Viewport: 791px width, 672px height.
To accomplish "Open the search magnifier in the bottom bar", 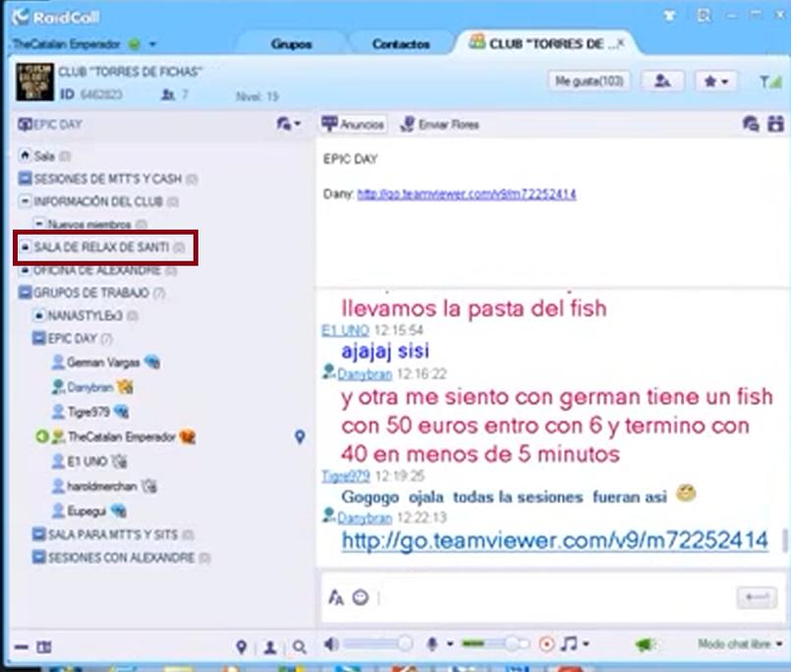I will click(x=299, y=646).
